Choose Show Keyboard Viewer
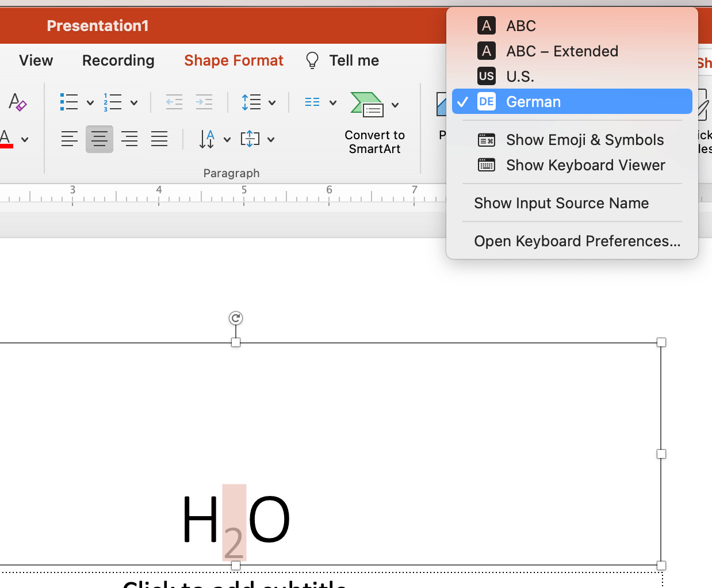The width and height of the screenshot is (712, 588). point(572,165)
